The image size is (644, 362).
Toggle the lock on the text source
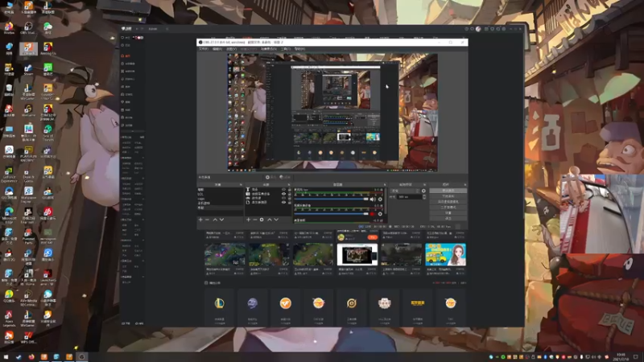point(289,190)
